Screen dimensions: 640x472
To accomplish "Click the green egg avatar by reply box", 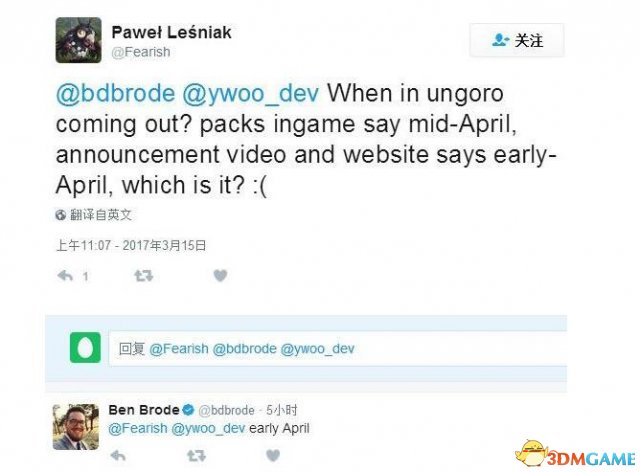I will pyautogui.click(x=85, y=347).
